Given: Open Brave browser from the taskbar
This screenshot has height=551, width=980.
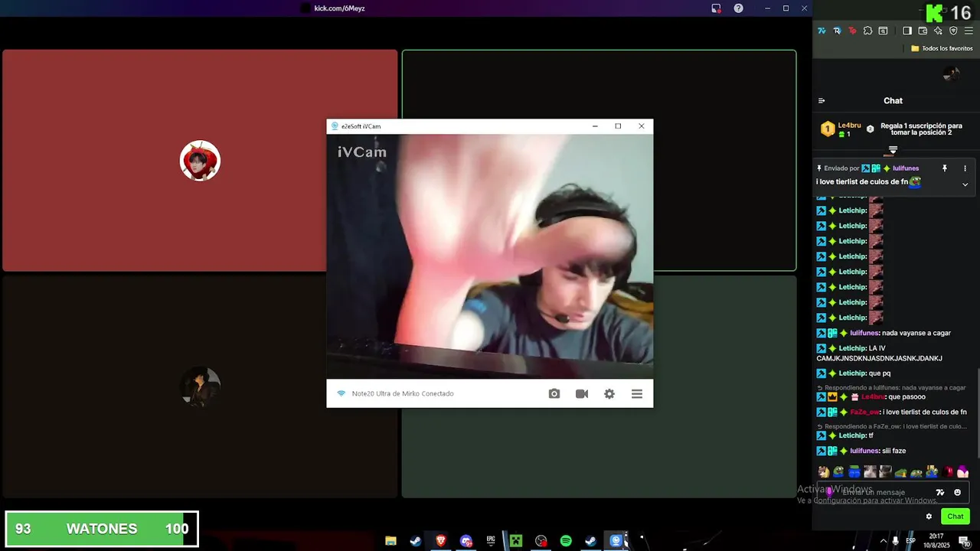Looking at the screenshot, I should (x=441, y=541).
